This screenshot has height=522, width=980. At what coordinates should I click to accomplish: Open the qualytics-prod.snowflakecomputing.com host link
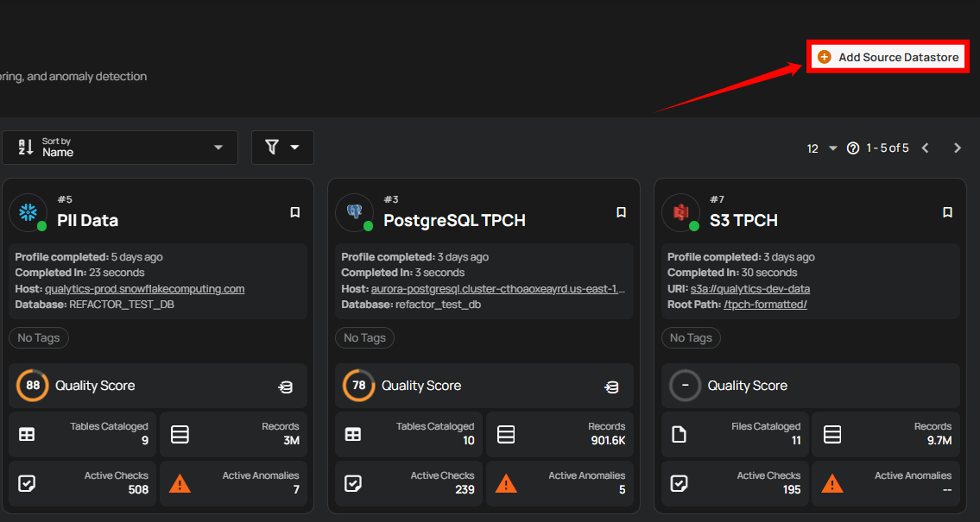144,289
